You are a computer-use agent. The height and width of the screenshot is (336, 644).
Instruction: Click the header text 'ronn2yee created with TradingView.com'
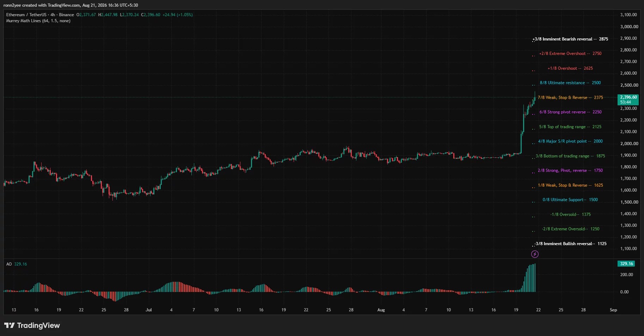point(42,5)
